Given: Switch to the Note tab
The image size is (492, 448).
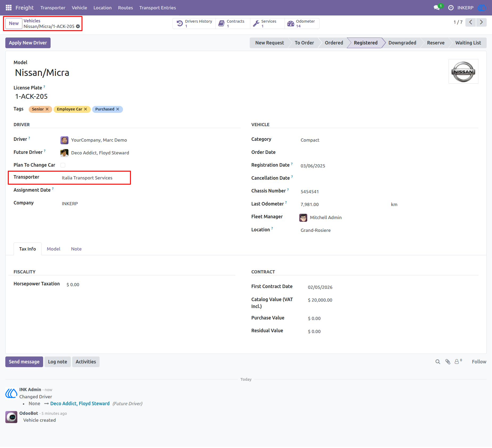Looking at the screenshot, I should tap(76, 249).
